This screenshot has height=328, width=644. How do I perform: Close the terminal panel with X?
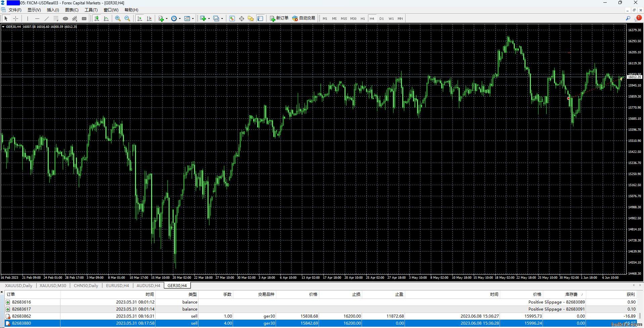click(2, 292)
